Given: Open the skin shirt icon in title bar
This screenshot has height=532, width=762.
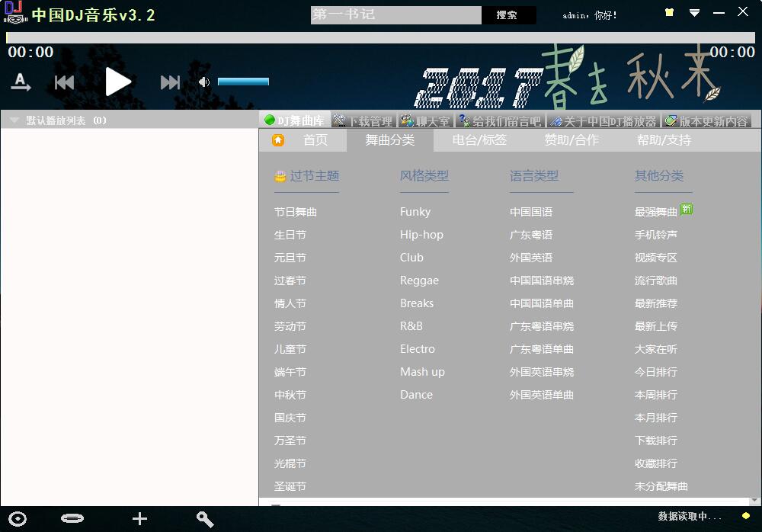Looking at the screenshot, I should coord(670,12).
